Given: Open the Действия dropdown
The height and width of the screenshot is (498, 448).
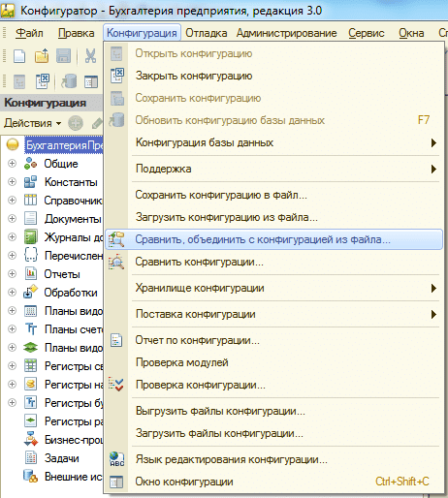Looking at the screenshot, I should click(x=32, y=123).
